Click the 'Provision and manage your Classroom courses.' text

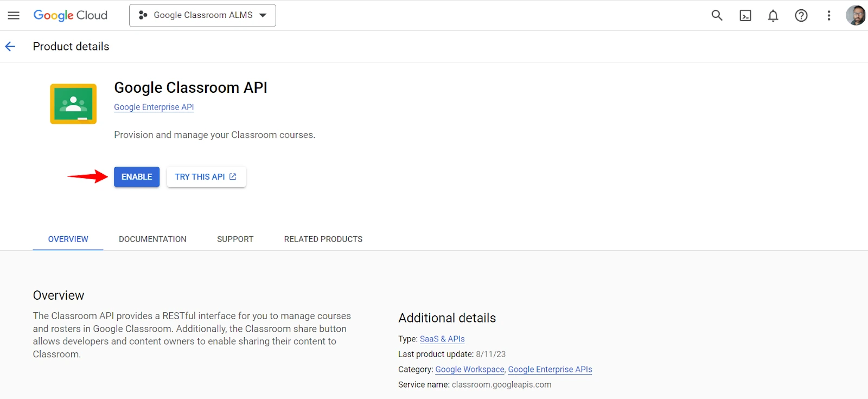coord(214,135)
